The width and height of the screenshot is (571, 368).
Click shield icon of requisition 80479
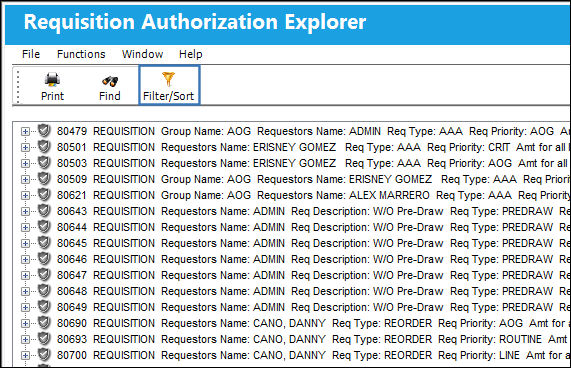click(x=44, y=130)
